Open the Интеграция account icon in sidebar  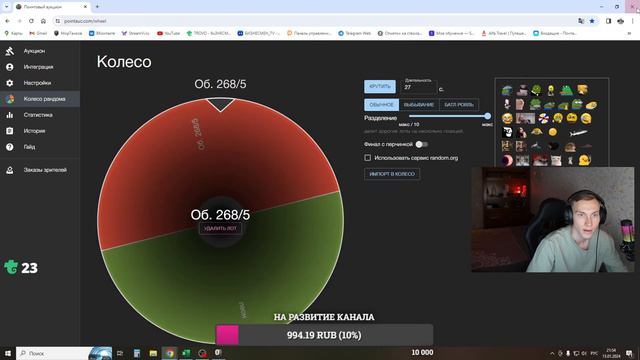click(x=9, y=67)
